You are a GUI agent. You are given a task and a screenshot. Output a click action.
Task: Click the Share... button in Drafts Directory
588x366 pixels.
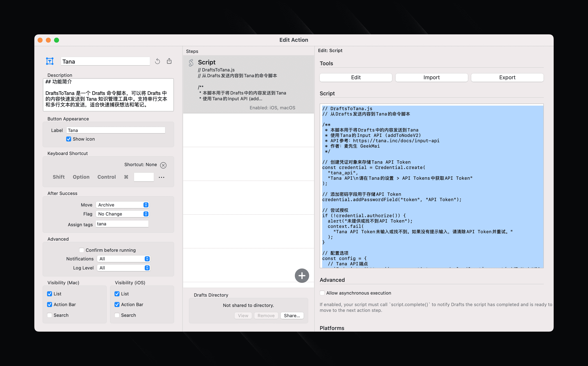[292, 316]
